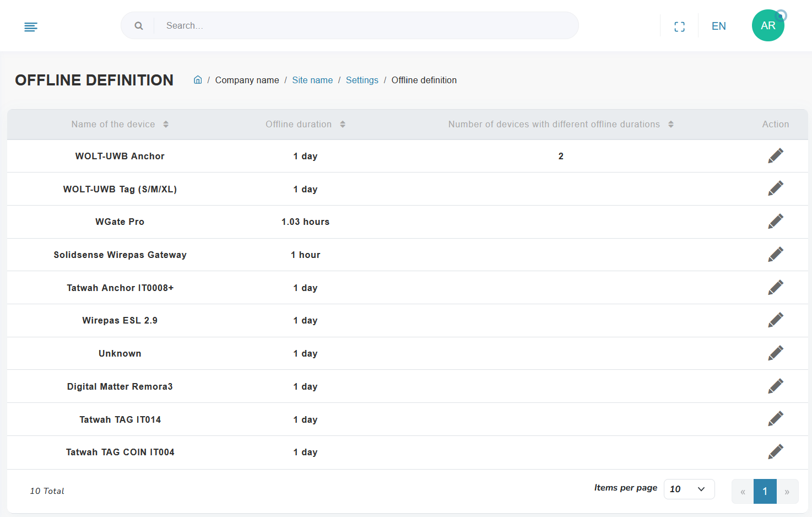812x517 pixels.
Task: Toggle fullscreen mode icon
Action: coord(679,26)
